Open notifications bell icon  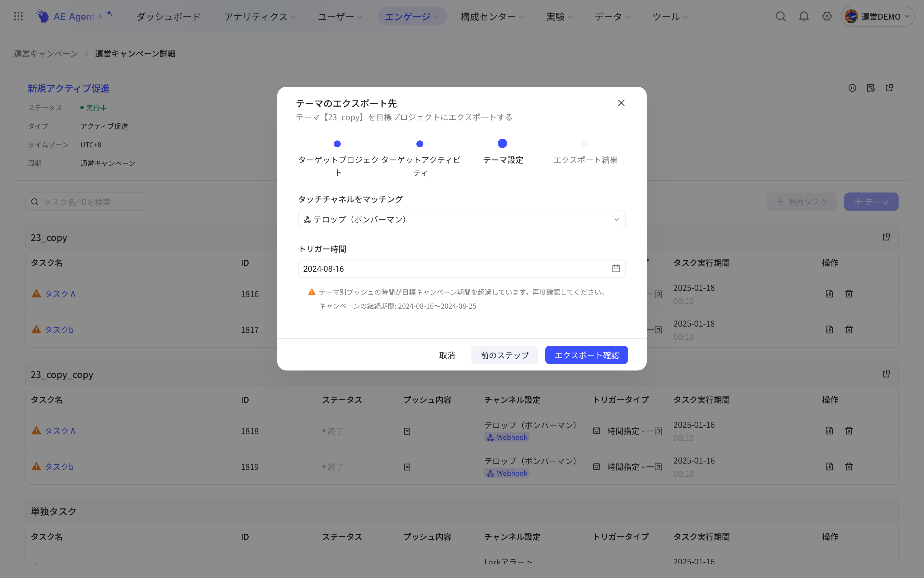804,16
